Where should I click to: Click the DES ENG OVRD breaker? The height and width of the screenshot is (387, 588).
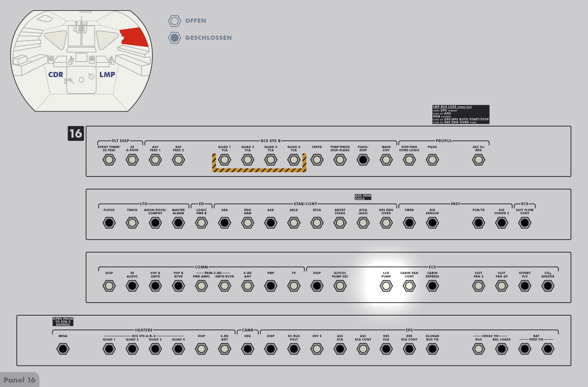point(386,223)
